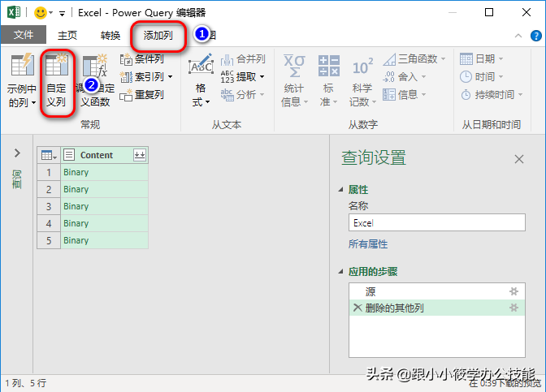Viewport: 546px width, 392px height.
Task: Open settings gear for 源 step
Action: (513, 291)
